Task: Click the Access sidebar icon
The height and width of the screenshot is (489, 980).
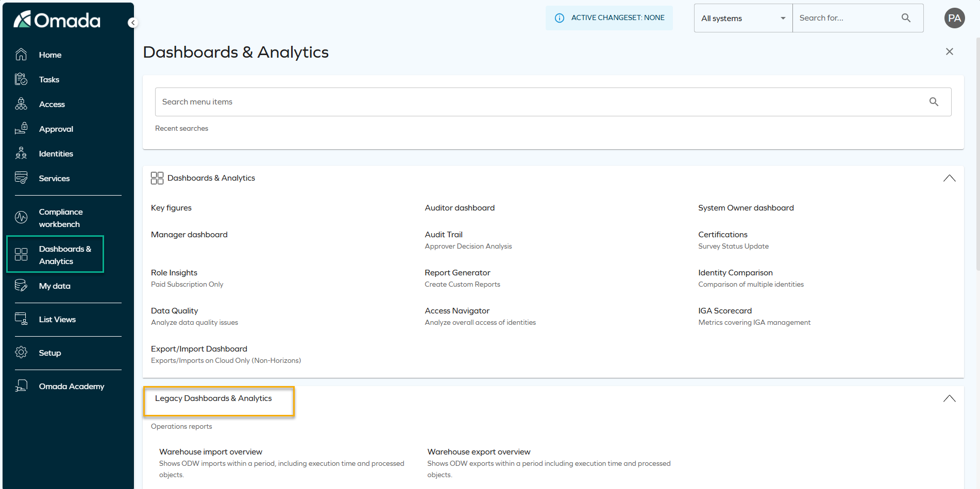Action: coord(21,103)
